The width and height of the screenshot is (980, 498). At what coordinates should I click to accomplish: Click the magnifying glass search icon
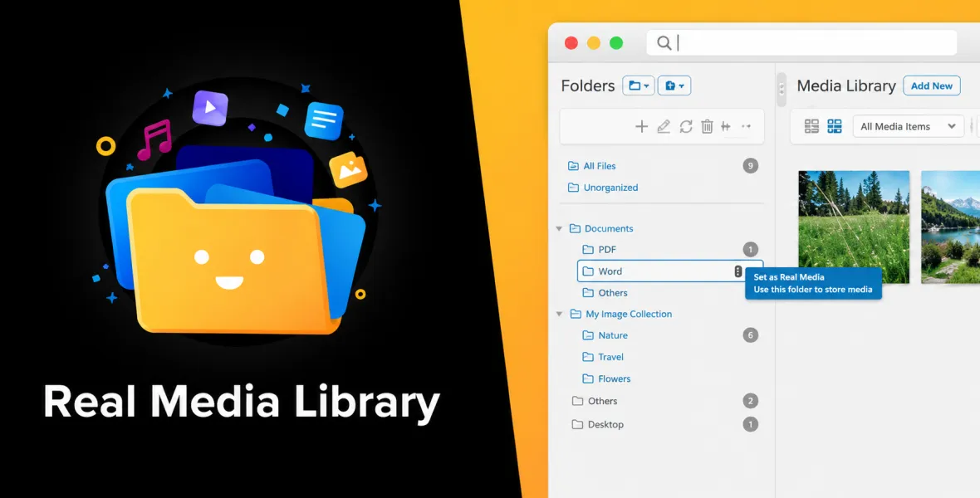[664, 42]
